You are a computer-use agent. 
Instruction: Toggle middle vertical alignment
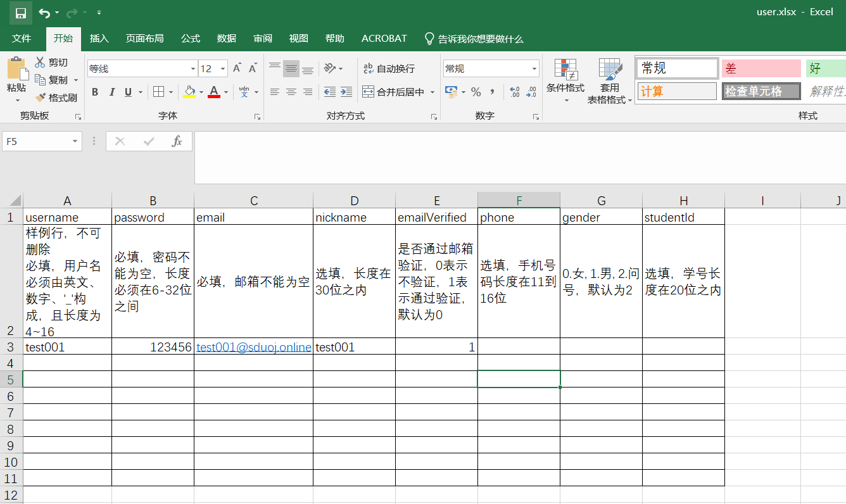point(291,68)
